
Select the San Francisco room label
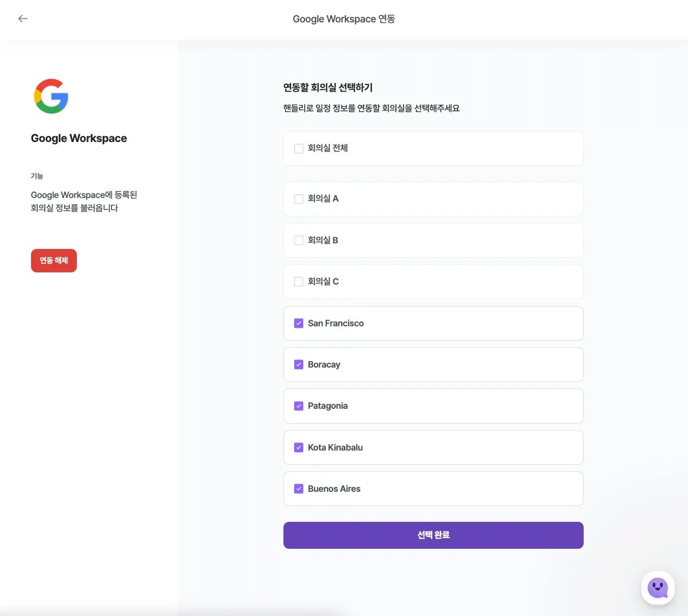pyautogui.click(x=336, y=323)
